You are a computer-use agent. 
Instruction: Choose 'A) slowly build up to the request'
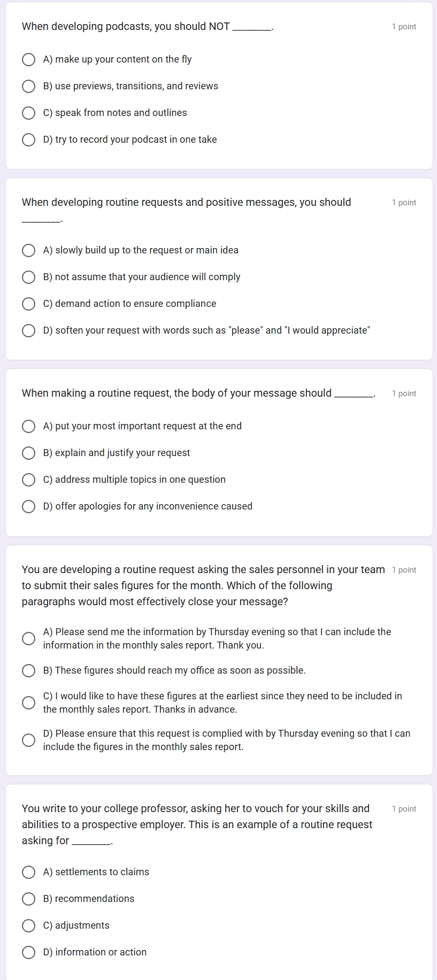pyautogui.click(x=28, y=250)
